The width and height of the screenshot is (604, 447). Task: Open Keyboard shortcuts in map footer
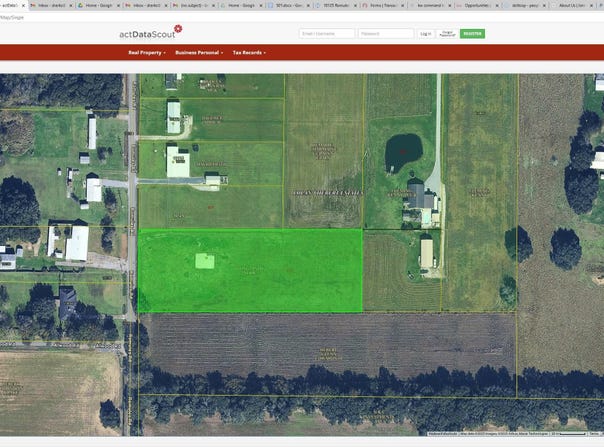click(444, 434)
